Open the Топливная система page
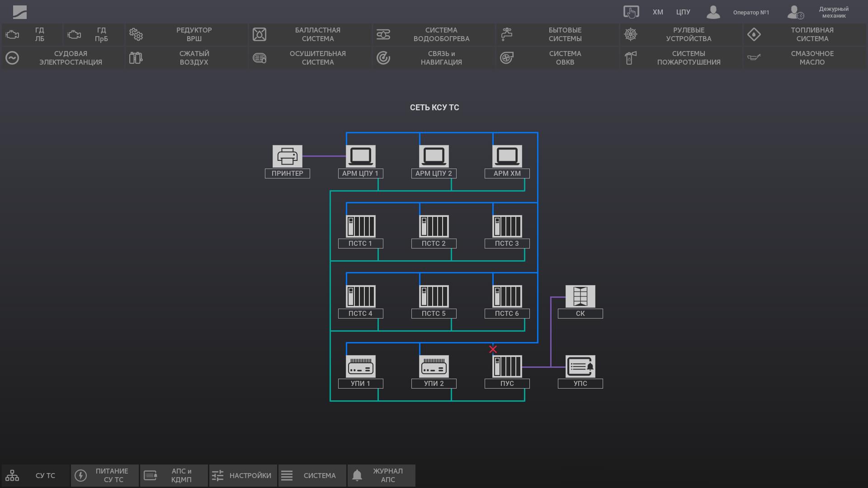The width and height of the screenshot is (868, 488). click(x=805, y=34)
